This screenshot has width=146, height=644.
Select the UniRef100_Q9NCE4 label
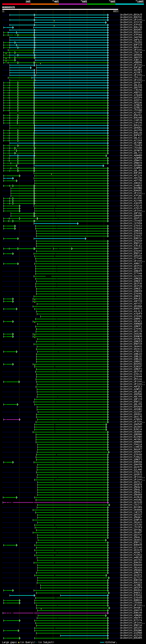131,231
